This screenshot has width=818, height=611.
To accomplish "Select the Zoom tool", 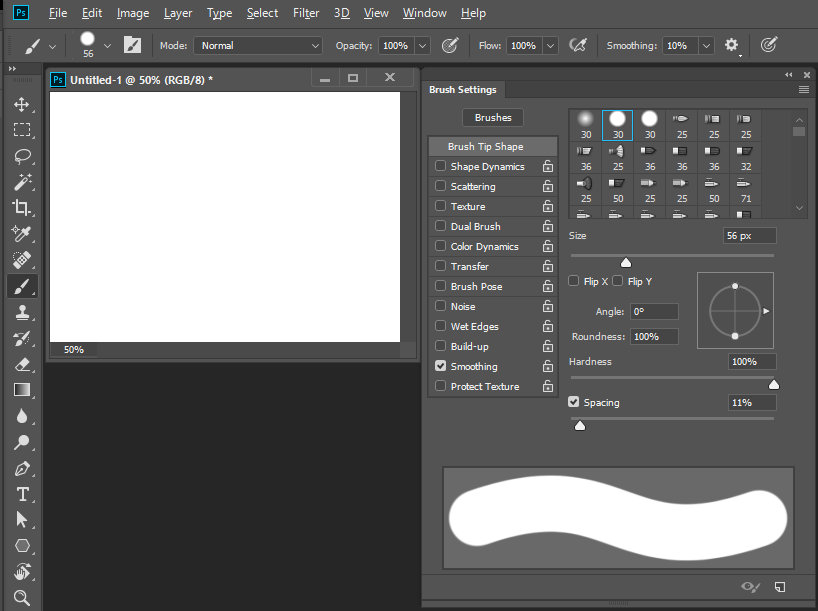I will 21,597.
